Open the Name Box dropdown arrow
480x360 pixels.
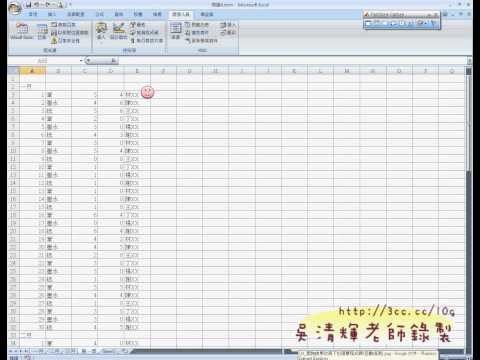point(81,61)
